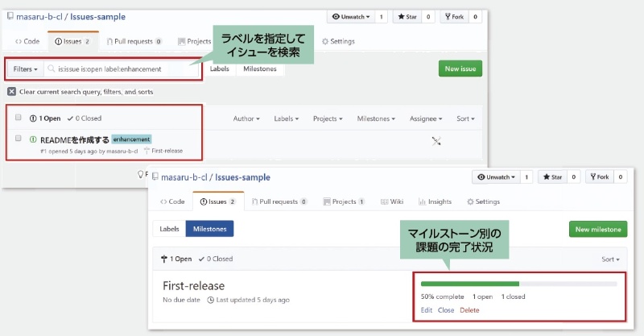Star the repository in back window

(407, 17)
